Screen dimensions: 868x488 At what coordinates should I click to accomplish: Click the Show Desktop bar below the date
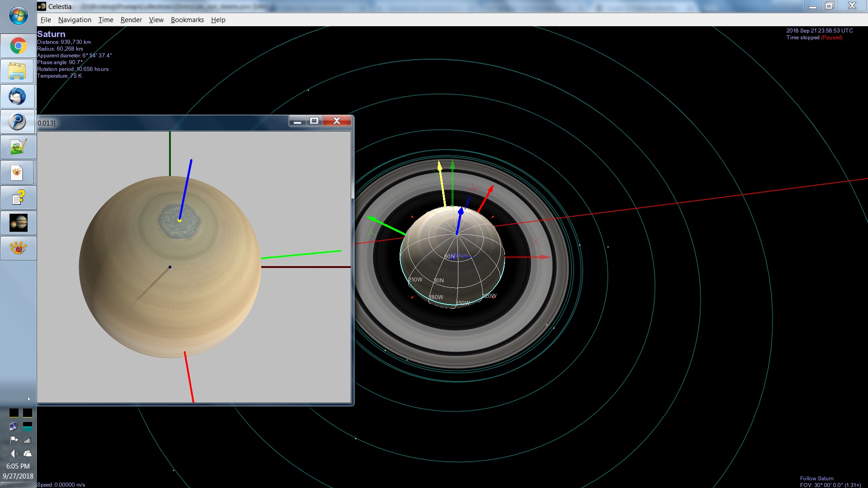coord(18,485)
